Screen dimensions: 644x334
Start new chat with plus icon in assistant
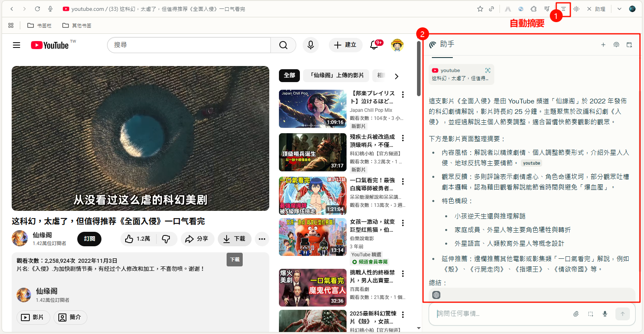603,45
